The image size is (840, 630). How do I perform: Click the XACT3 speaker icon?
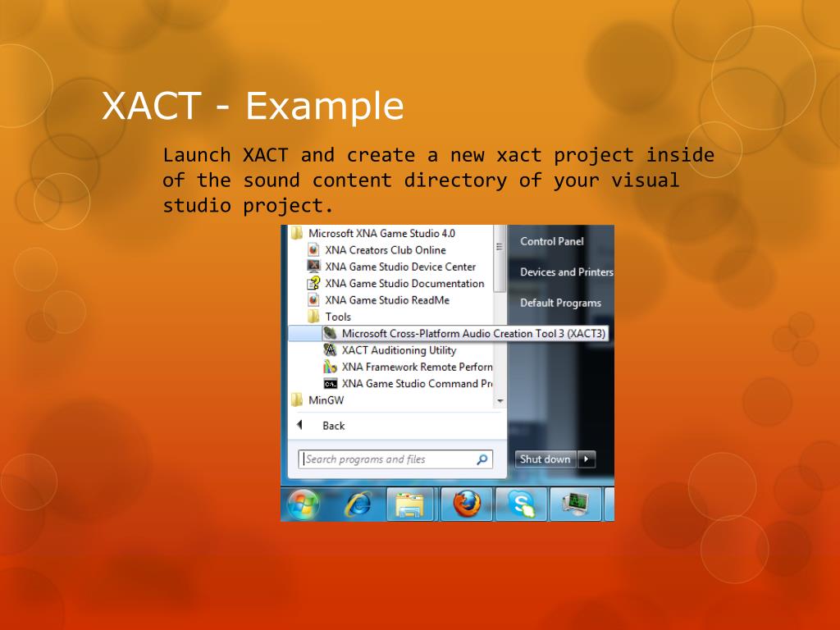330,333
